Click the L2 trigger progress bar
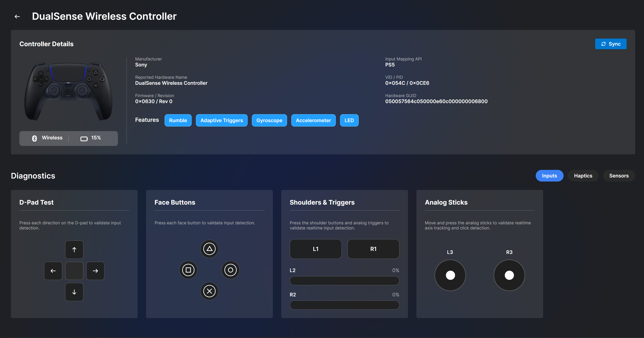This screenshot has height=338, width=644. [x=344, y=281]
